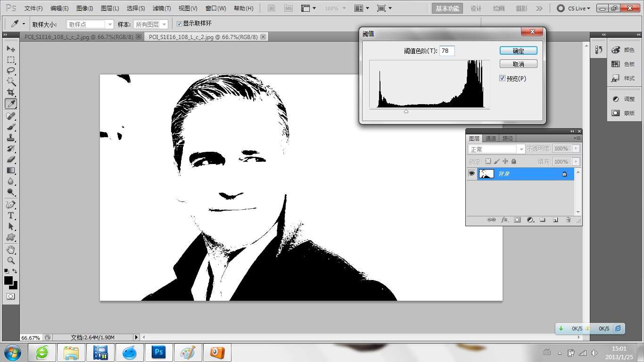This screenshot has width=644, height=362.
Task: Click the 确定 button in threshold dialog
Action: [518, 51]
